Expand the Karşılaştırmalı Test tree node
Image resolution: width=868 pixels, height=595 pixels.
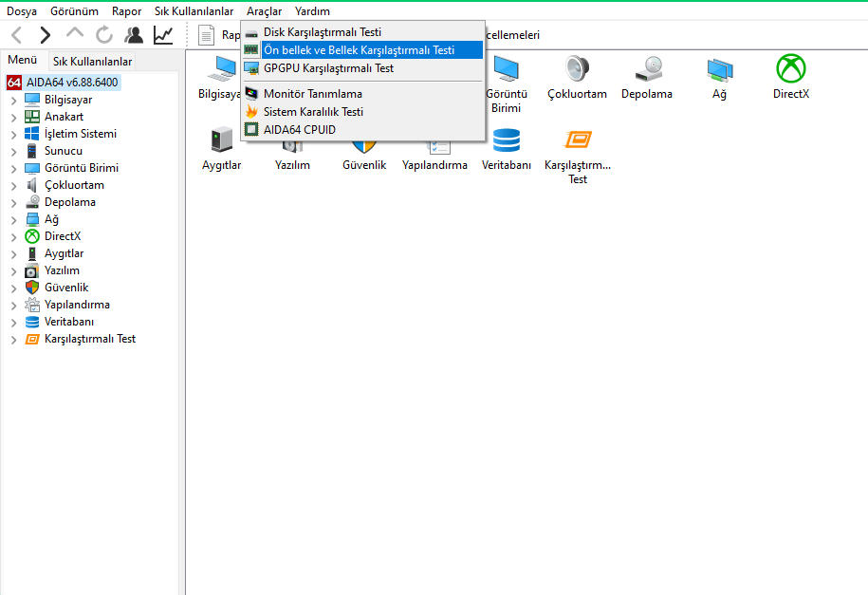(x=14, y=340)
